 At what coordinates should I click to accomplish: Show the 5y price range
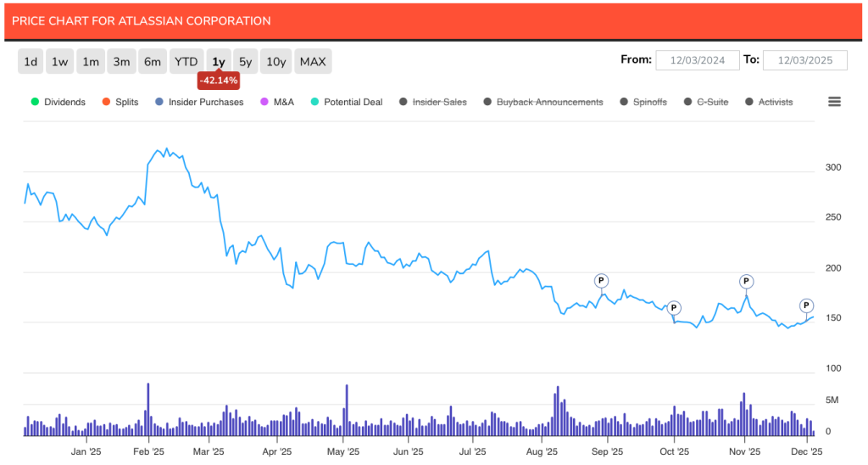245,62
